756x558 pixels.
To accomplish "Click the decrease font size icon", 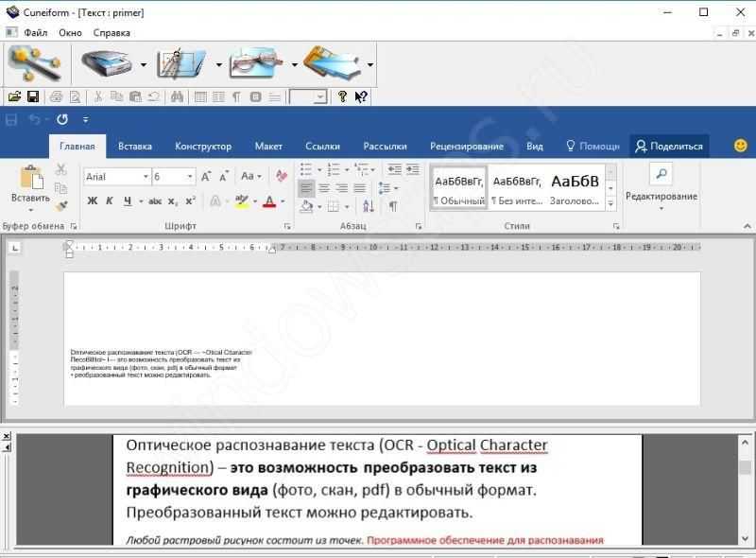I will tap(223, 177).
